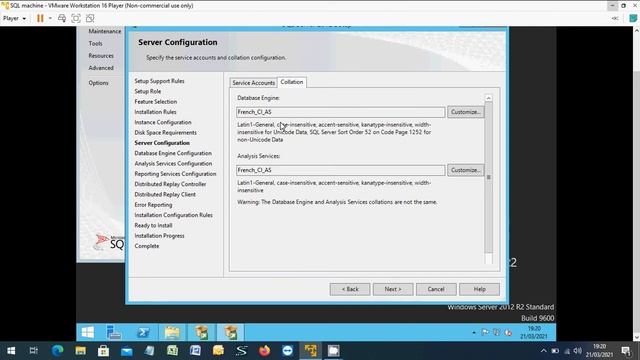Click the Analysis Services collation field
The width and height of the screenshot is (640, 360).
[340, 170]
